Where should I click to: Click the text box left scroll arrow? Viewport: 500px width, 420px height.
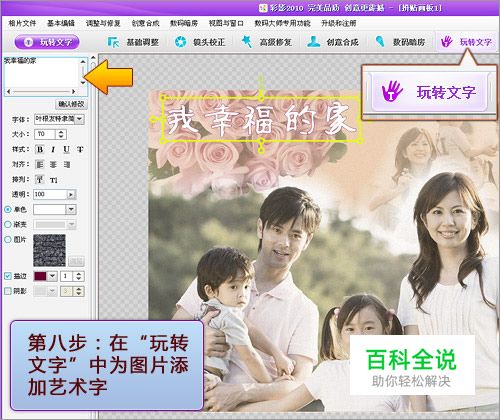(x=8, y=91)
